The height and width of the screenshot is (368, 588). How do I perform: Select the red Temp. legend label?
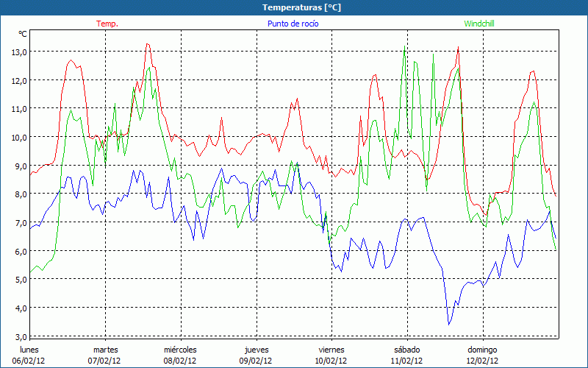click(x=107, y=24)
